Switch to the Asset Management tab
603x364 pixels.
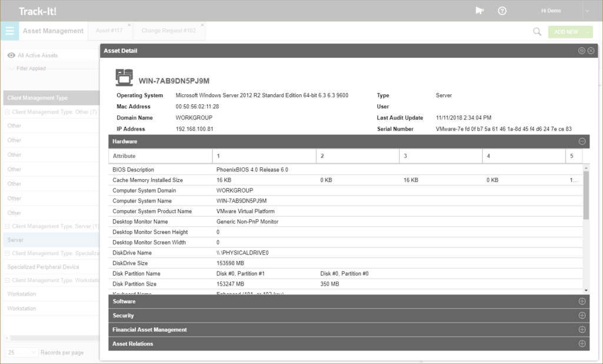point(53,31)
